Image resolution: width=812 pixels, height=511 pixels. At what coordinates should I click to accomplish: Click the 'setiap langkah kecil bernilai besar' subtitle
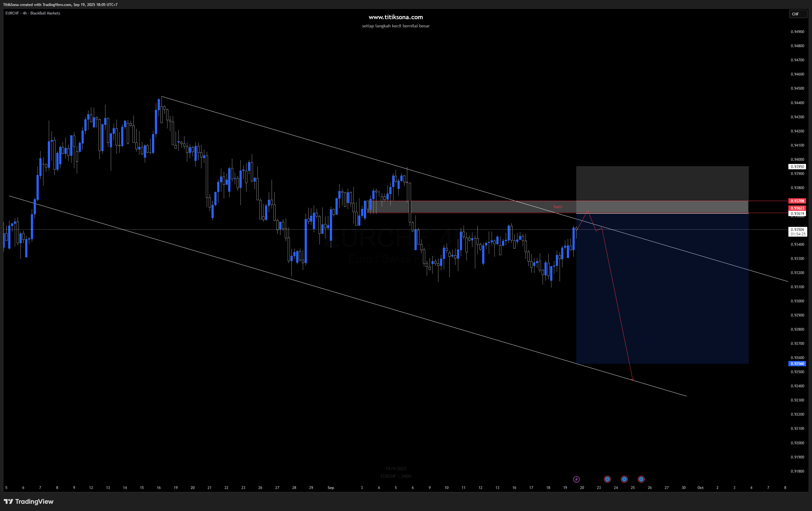tap(396, 26)
